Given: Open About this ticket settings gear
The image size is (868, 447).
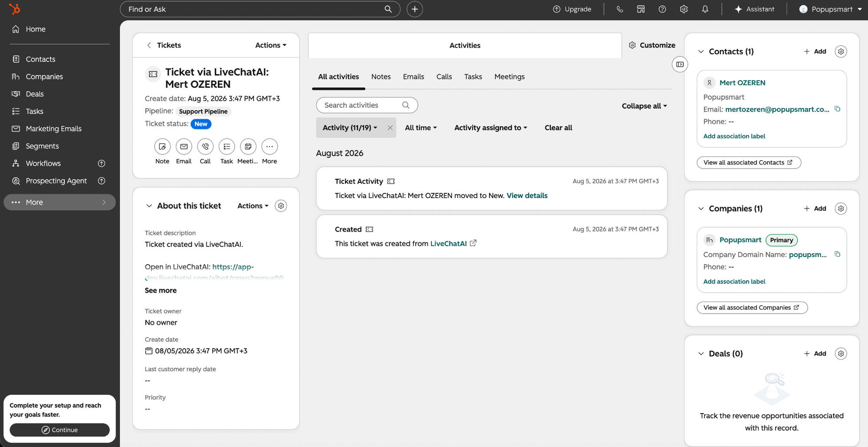Looking at the screenshot, I should click(281, 206).
